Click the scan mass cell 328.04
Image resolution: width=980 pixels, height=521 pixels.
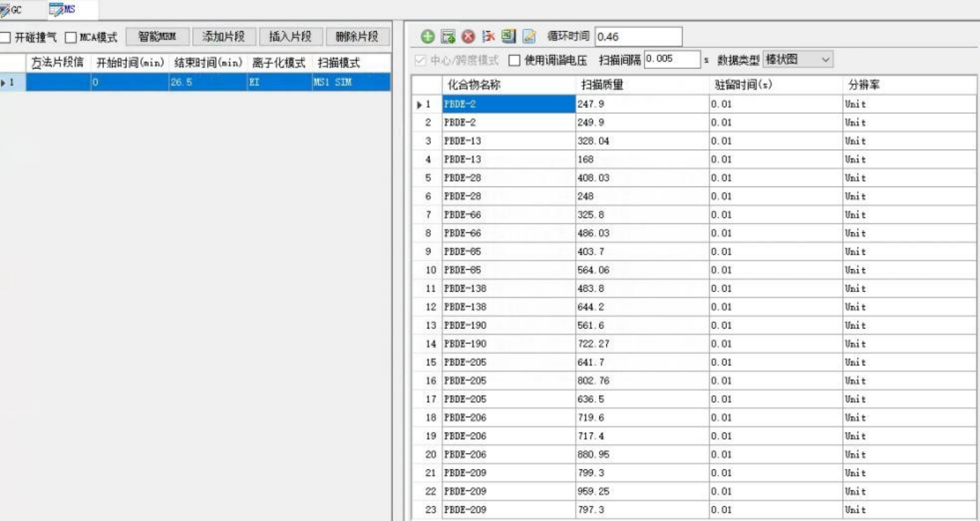(x=642, y=141)
